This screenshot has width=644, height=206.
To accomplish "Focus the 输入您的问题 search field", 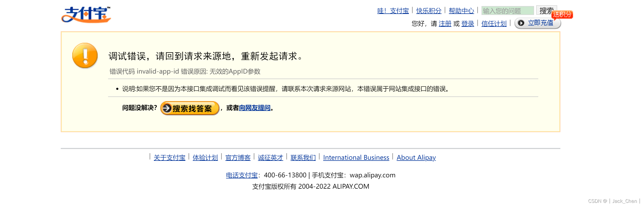I will 508,11.
